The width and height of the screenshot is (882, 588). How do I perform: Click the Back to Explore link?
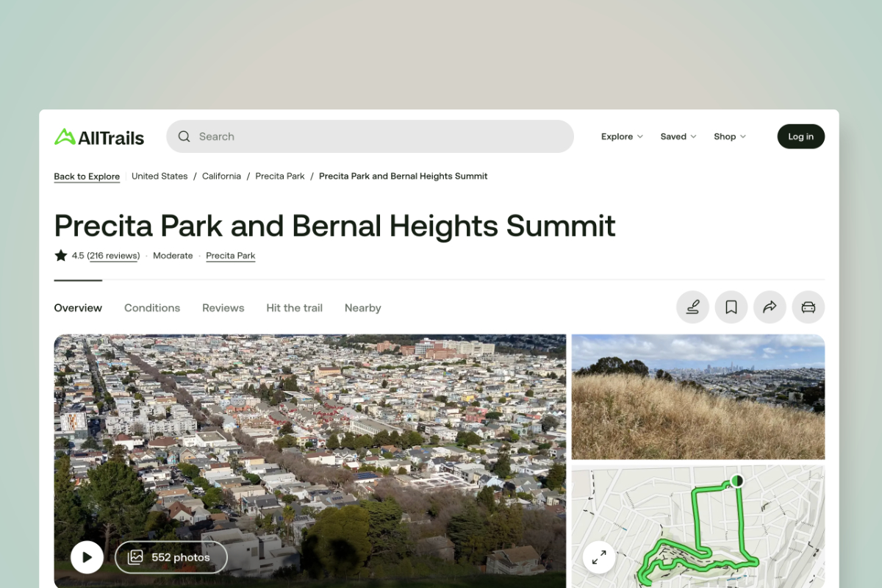pyautogui.click(x=87, y=176)
